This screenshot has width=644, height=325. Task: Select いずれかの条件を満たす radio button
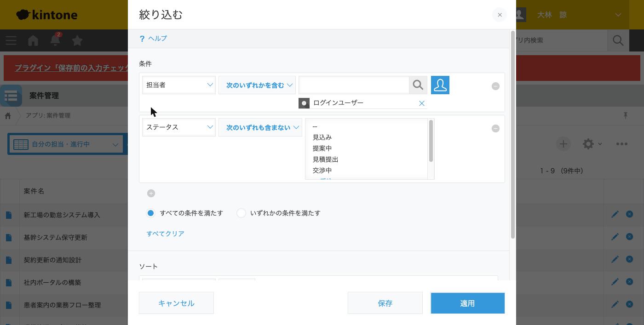point(241,213)
